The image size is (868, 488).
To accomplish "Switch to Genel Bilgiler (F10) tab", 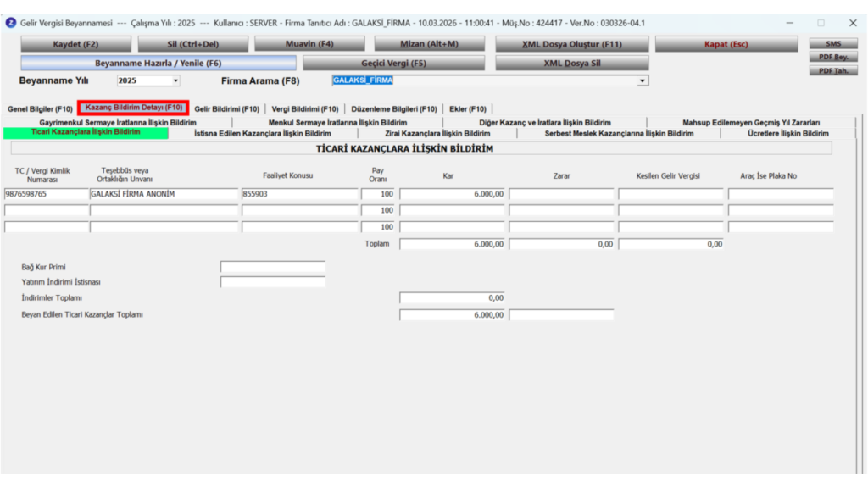I will (x=40, y=109).
